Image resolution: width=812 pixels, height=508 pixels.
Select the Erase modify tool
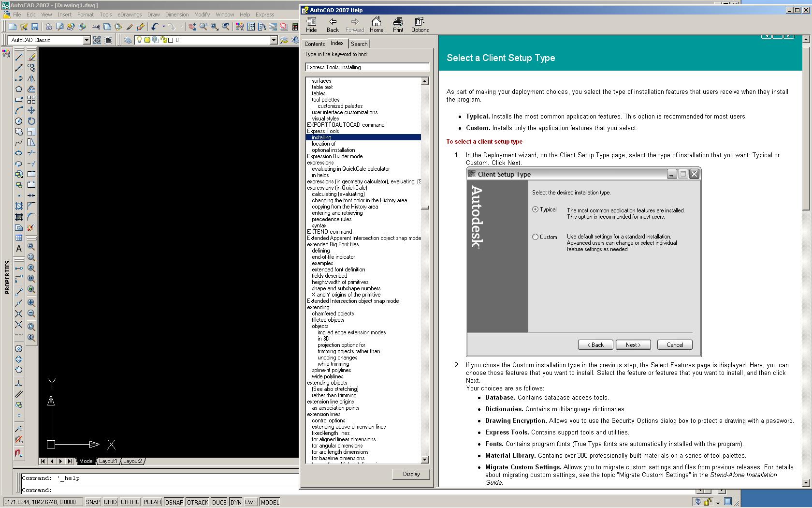tap(31, 57)
